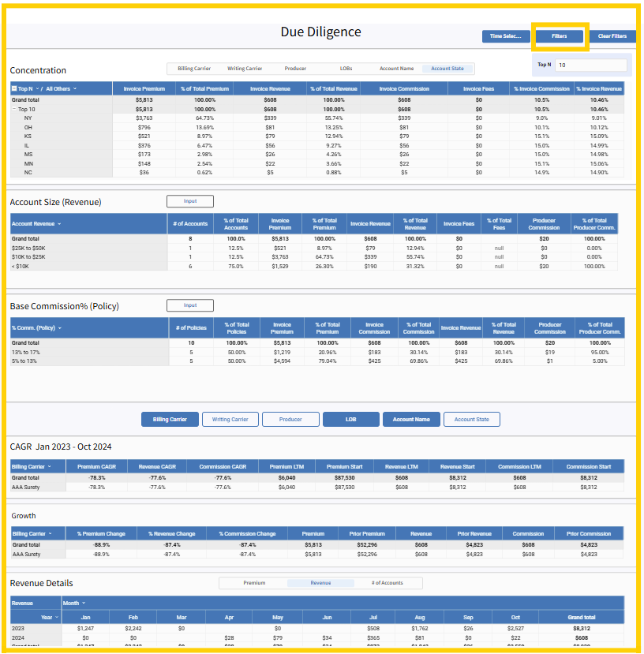The image size is (644, 654).
Task: Click the 13% to 17% row label
Action: tap(26, 353)
